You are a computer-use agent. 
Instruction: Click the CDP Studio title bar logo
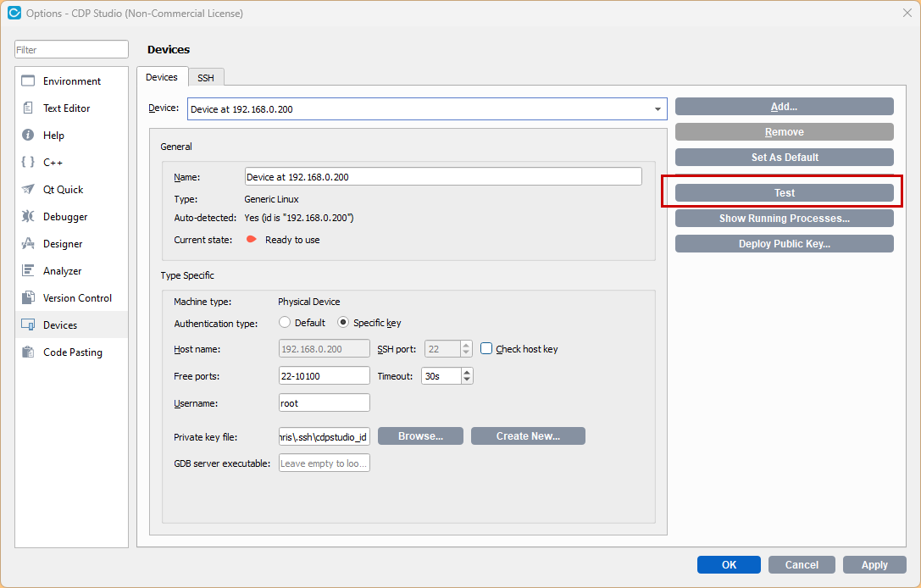14,13
